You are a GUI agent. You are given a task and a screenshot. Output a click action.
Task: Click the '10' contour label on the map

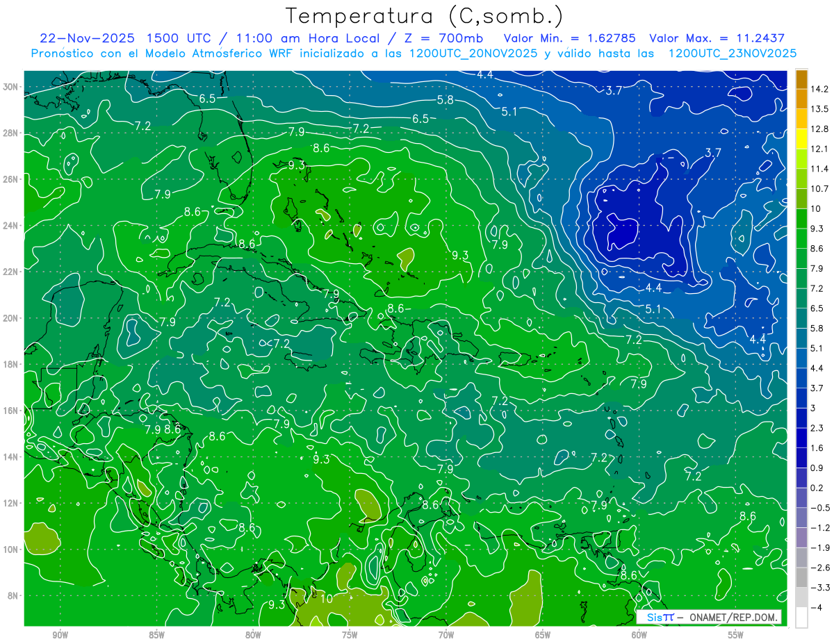(x=325, y=597)
